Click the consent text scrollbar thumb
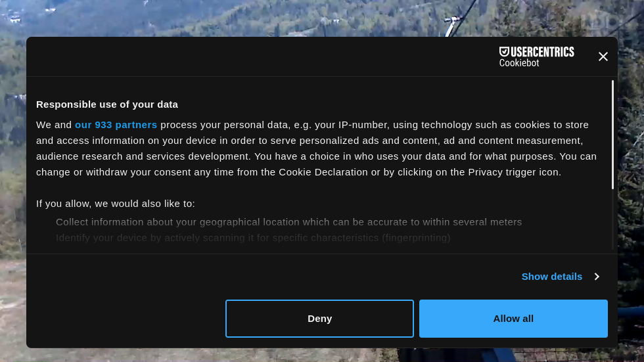 [612, 135]
